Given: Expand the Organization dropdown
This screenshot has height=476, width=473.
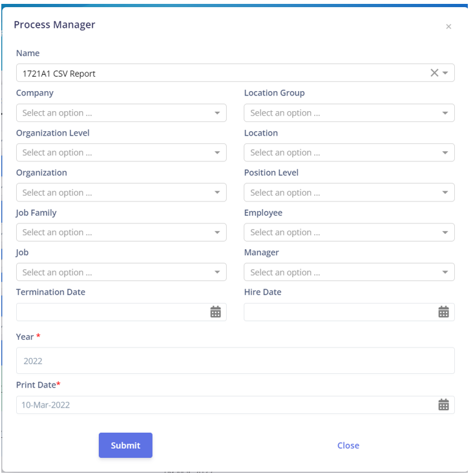Looking at the screenshot, I should (121, 192).
